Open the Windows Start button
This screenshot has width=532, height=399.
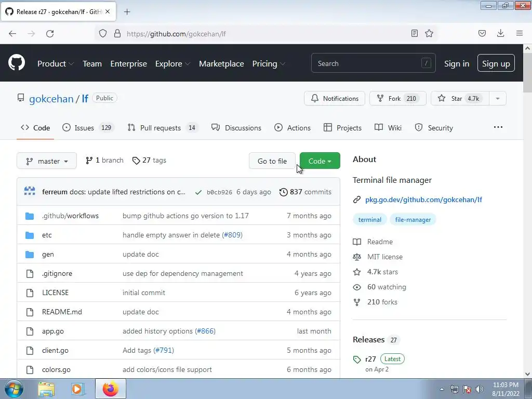[14, 389]
